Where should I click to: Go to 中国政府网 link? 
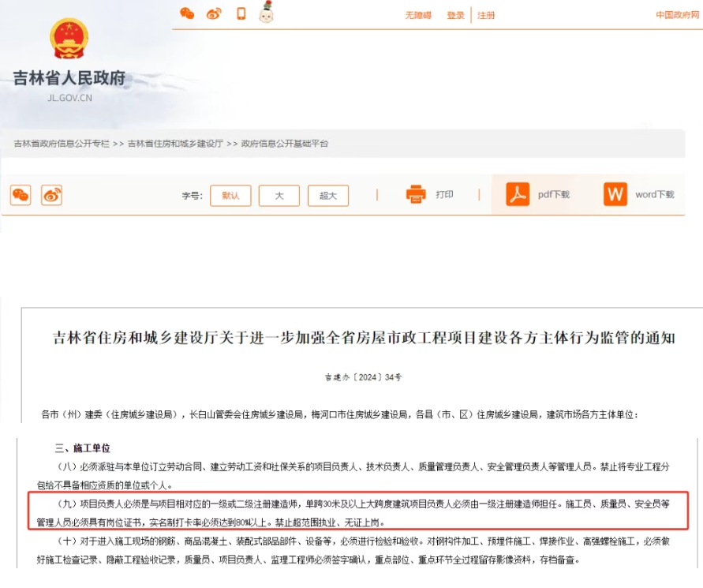point(677,15)
